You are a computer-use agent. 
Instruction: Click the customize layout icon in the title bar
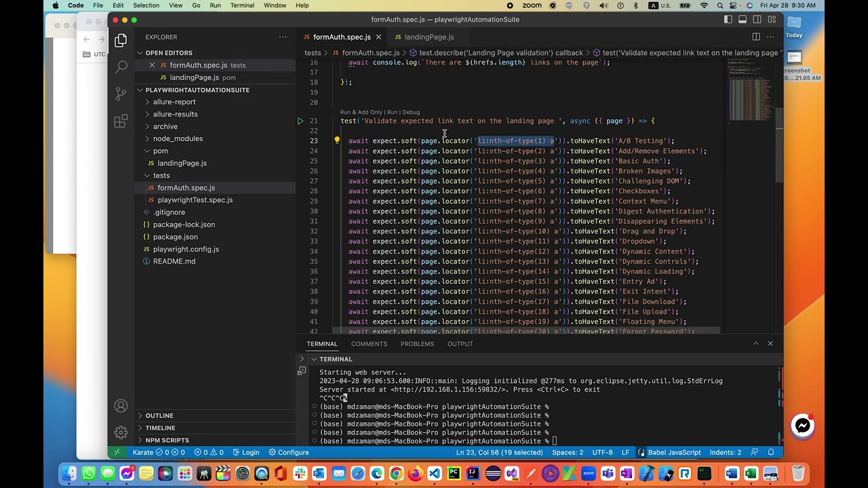pyautogui.click(x=772, y=20)
